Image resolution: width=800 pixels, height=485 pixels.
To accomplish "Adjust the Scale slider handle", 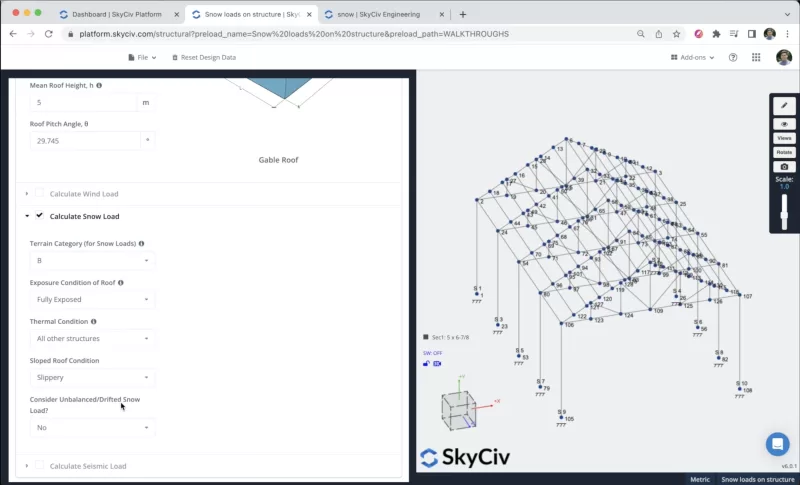I will point(784,214).
